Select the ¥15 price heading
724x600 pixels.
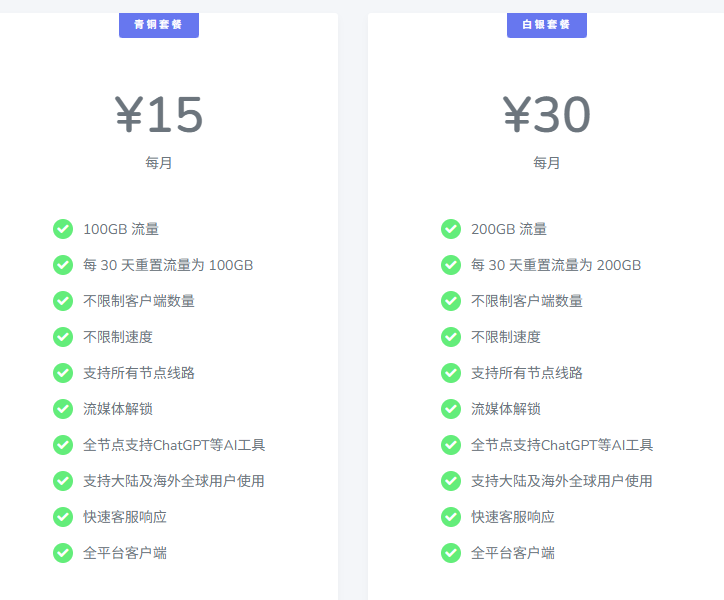pyautogui.click(x=159, y=115)
